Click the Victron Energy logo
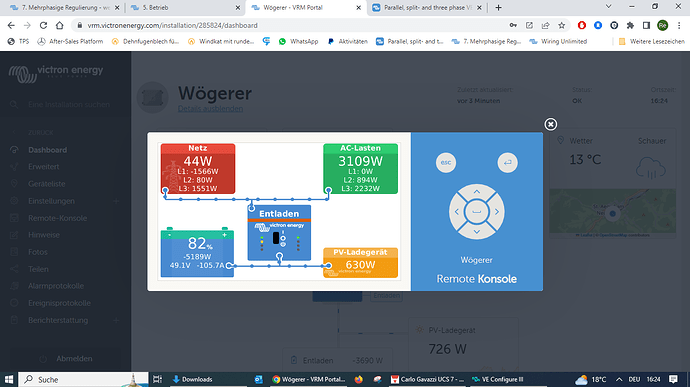Image resolution: width=690 pixels, height=387 pixels. click(x=56, y=74)
